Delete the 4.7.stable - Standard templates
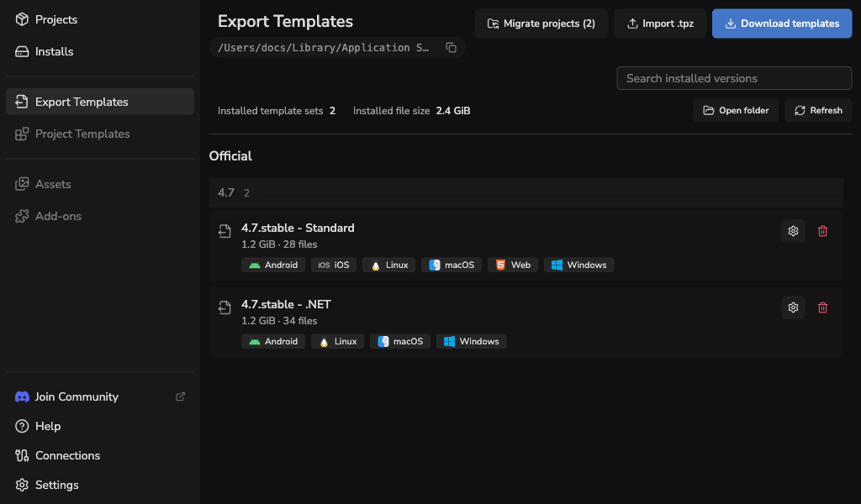861x504 pixels. pos(822,231)
